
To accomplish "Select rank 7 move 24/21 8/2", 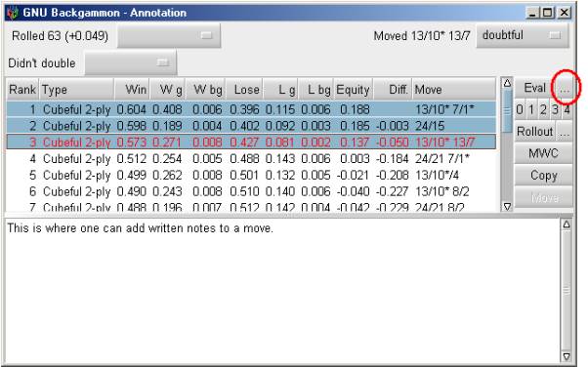I will tap(251, 207).
